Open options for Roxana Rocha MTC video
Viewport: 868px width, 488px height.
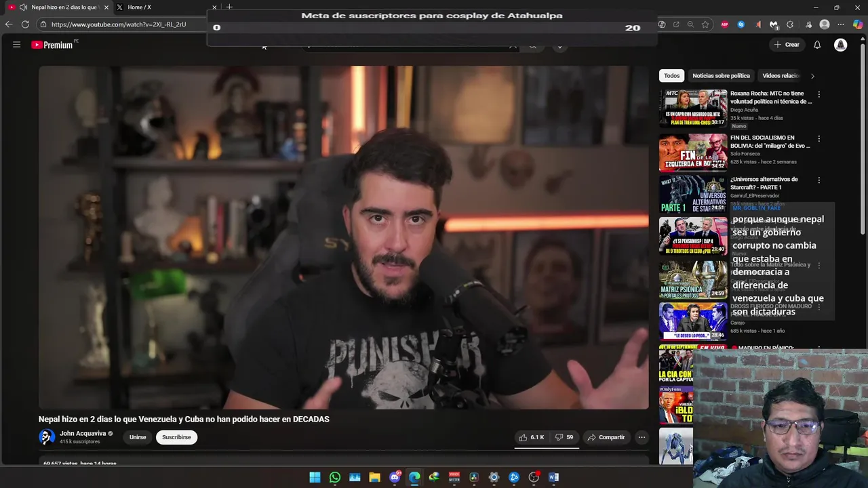click(x=818, y=94)
